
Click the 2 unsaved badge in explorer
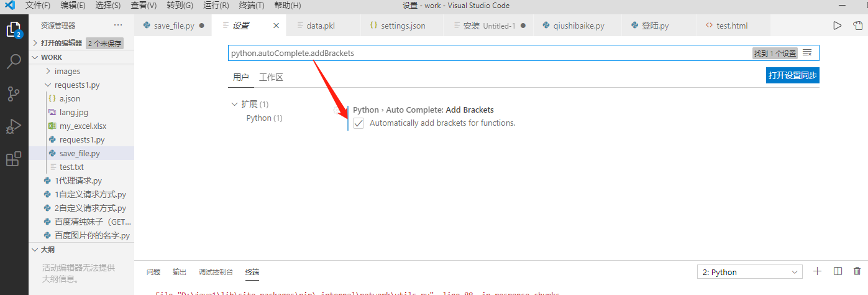(x=104, y=44)
